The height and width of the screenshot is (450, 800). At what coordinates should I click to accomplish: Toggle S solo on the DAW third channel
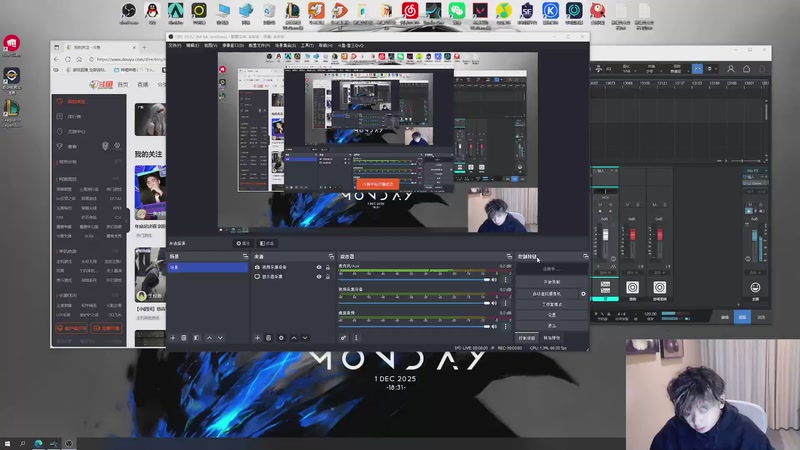[665, 205]
